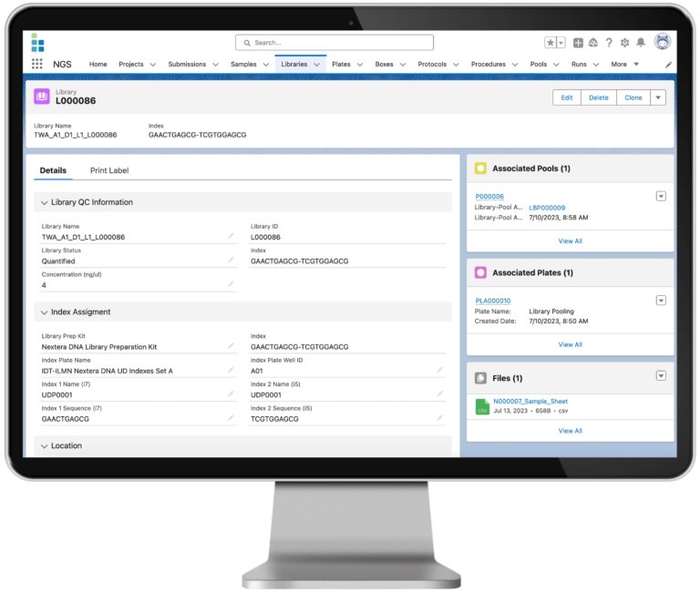Select the Details tab
This screenshot has width=700, height=612.
pyautogui.click(x=53, y=170)
